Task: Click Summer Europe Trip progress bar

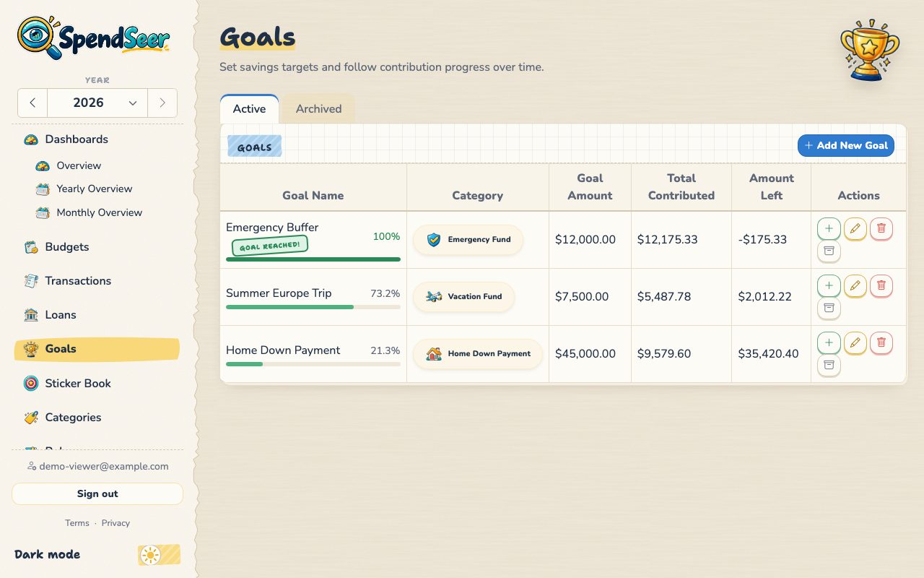Action: click(x=313, y=307)
